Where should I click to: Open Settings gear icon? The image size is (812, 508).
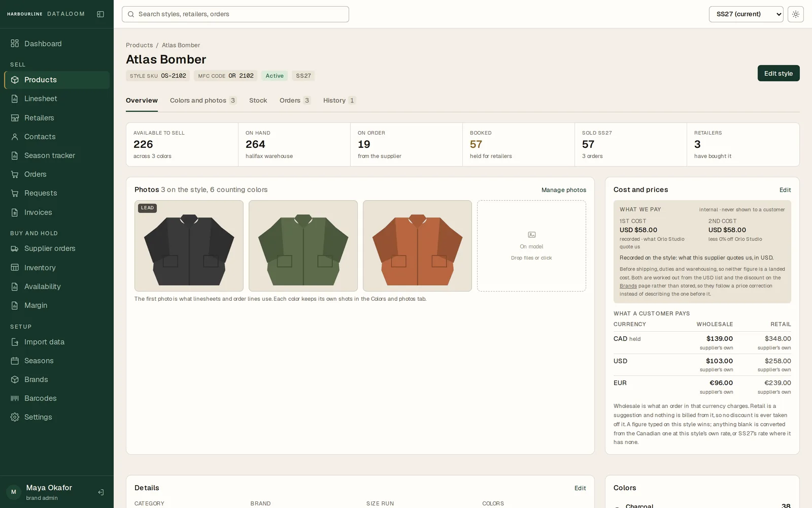pyautogui.click(x=15, y=417)
